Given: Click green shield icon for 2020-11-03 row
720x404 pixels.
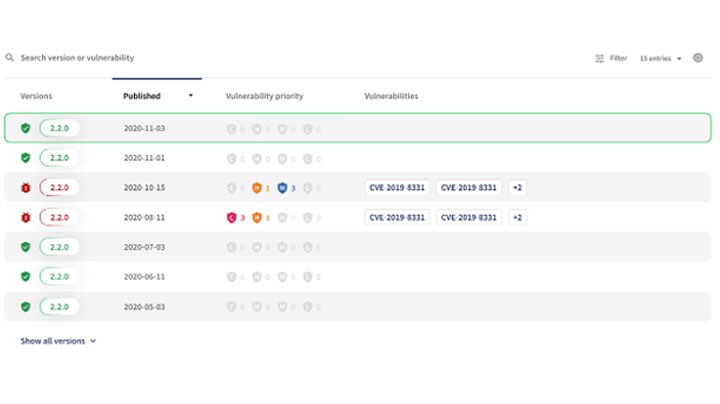Looking at the screenshot, I should pos(26,128).
